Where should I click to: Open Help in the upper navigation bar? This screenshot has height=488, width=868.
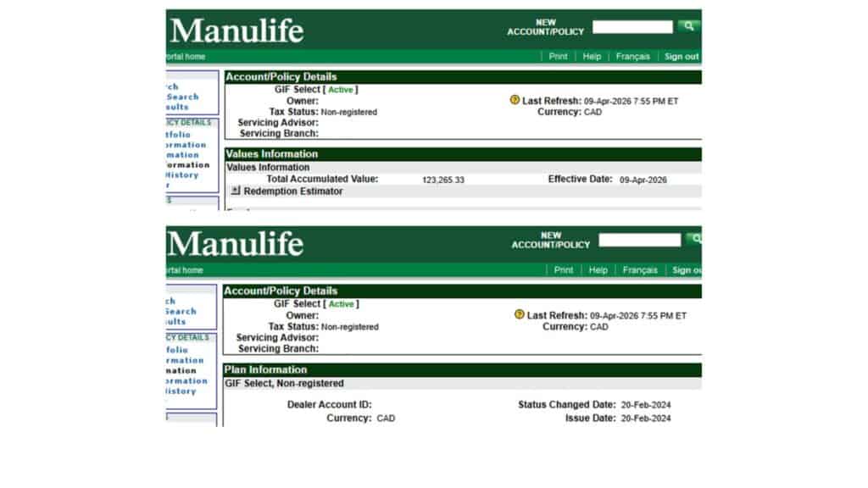pos(592,57)
